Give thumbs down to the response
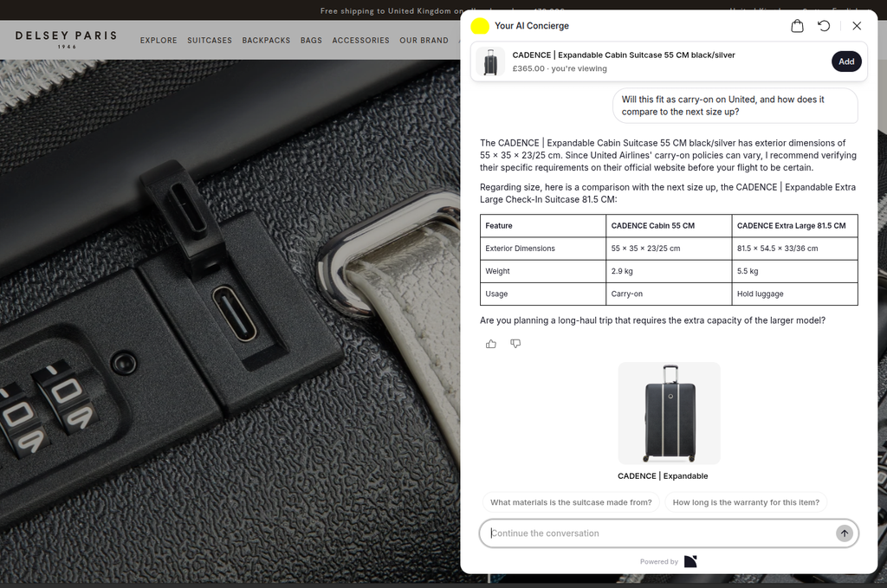 coord(515,344)
